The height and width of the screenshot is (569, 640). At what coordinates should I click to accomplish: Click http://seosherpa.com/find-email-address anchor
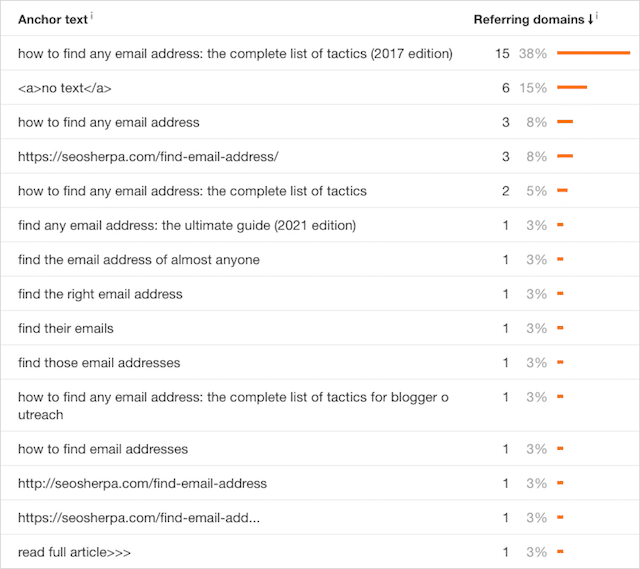coord(142,483)
